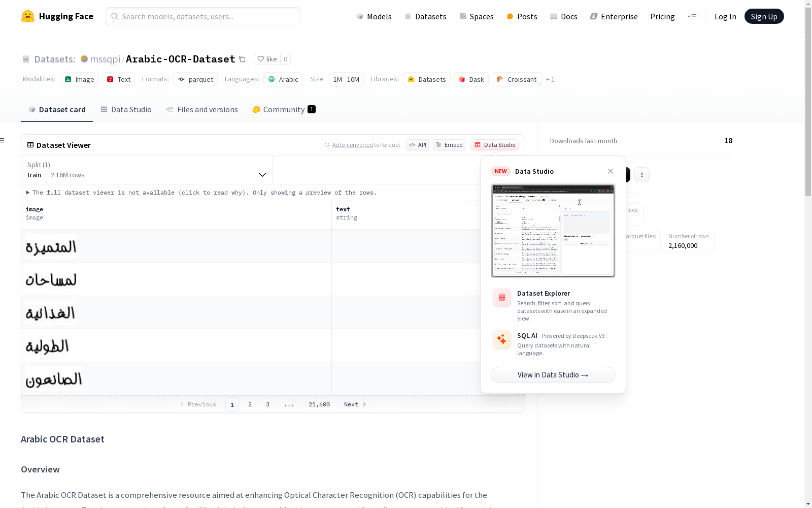Image resolution: width=812 pixels, height=508 pixels.
Task: Close the Data Studio popup
Action: pos(611,171)
